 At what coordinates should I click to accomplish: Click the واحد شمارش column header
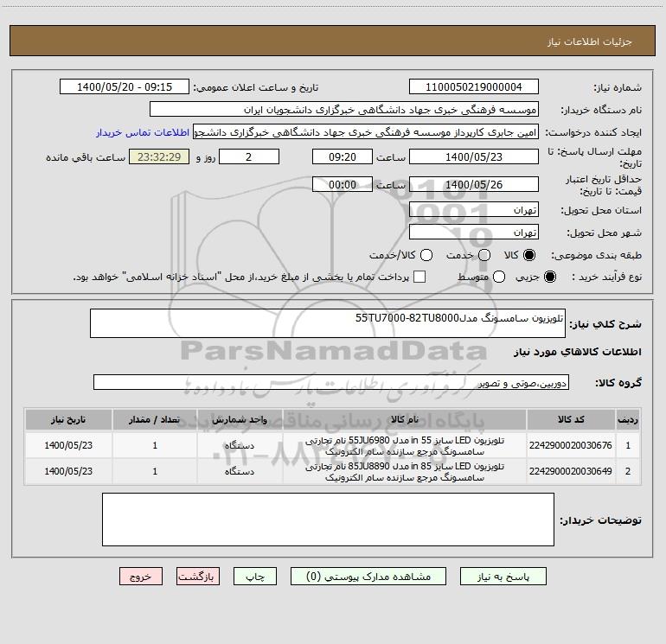240,419
